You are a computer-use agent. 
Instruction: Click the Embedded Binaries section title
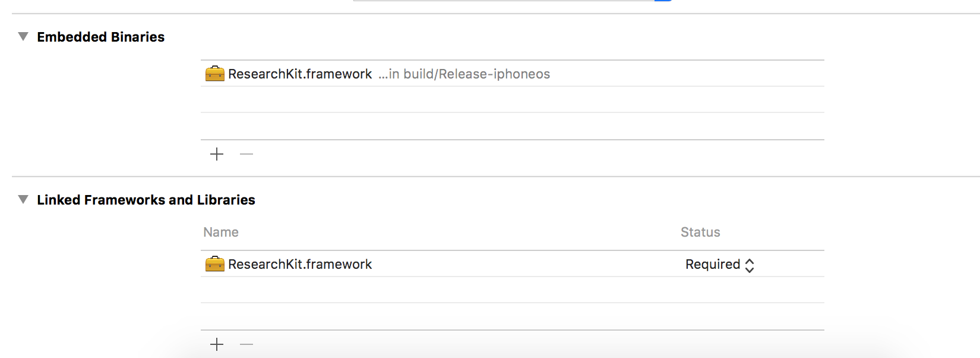(100, 37)
